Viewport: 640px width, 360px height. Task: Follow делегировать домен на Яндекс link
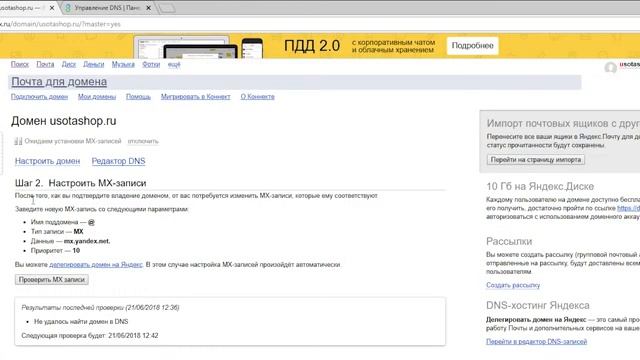coord(96,264)
